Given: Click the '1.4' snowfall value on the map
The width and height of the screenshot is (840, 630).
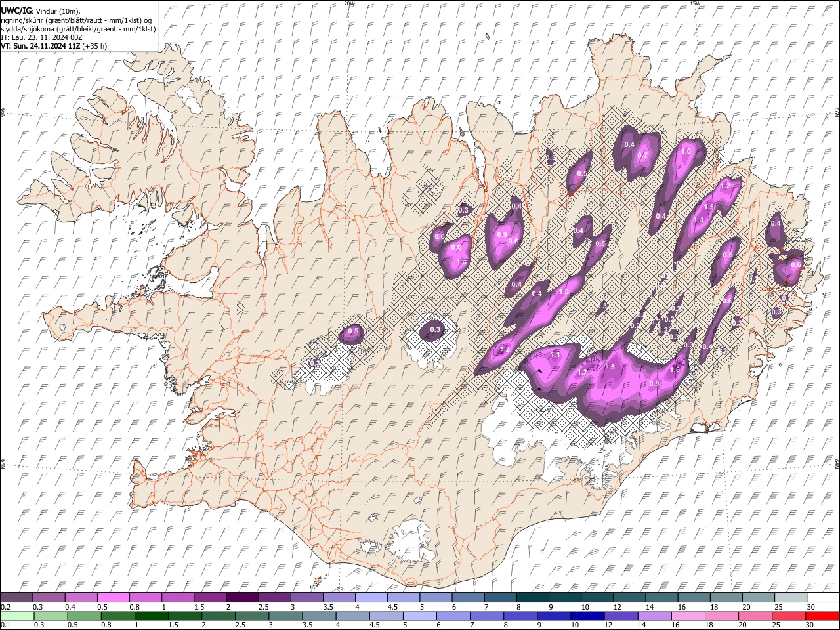Looking at the screenshot, I should pos(699,220).
